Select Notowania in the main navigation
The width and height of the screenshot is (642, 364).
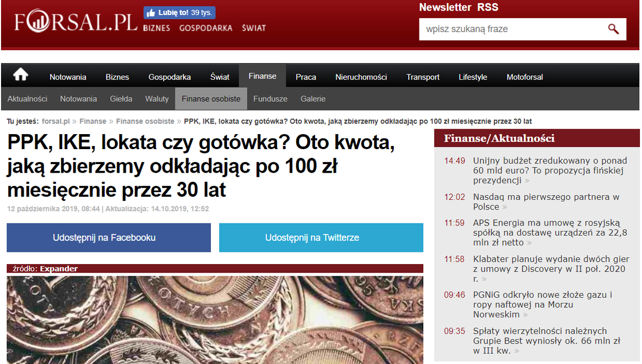pyautogui.click(x=68, y=77)
